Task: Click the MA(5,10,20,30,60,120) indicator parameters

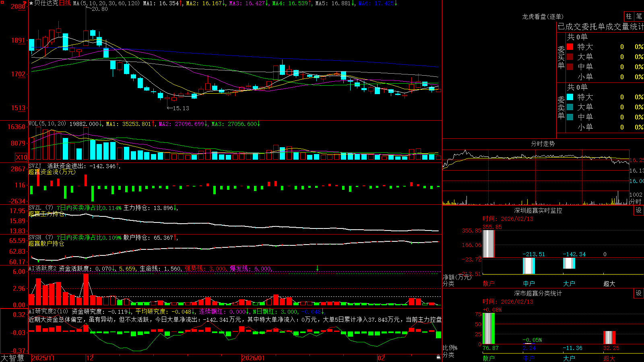Action: click(106, 3)
